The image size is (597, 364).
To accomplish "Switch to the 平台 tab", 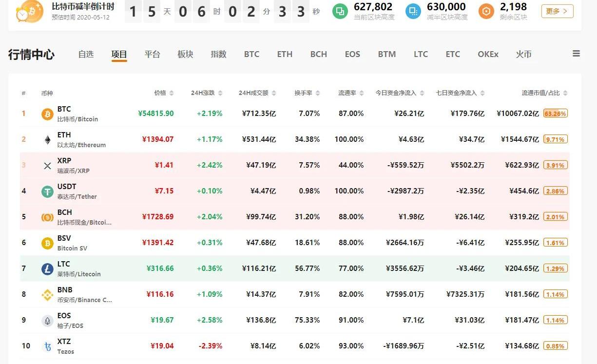I will click(x=152, y=54).
